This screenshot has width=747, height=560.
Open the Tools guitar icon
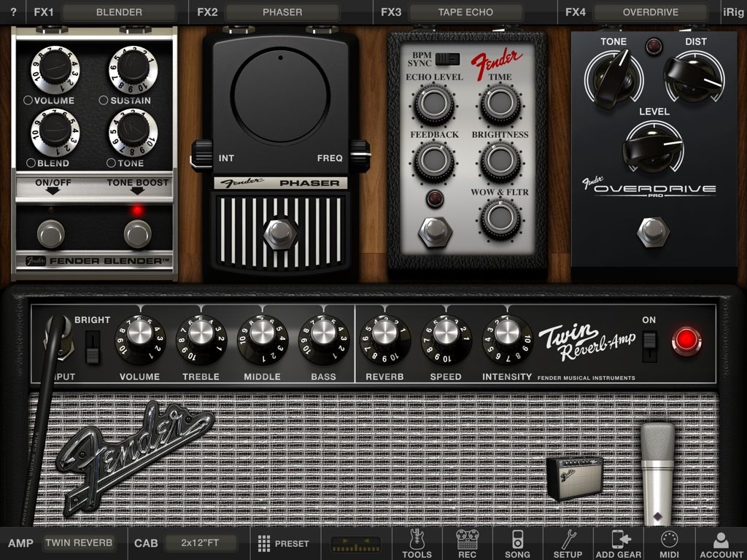point(417,543)
